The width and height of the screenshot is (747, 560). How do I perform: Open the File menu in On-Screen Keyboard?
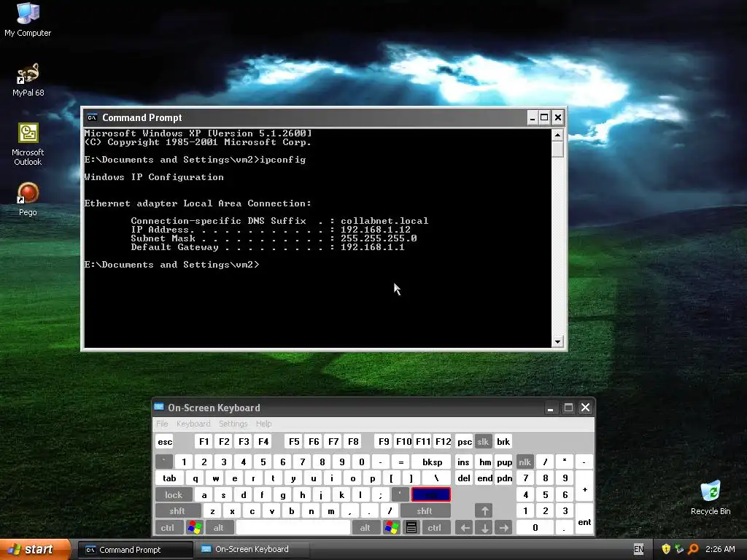click(162, 424)
